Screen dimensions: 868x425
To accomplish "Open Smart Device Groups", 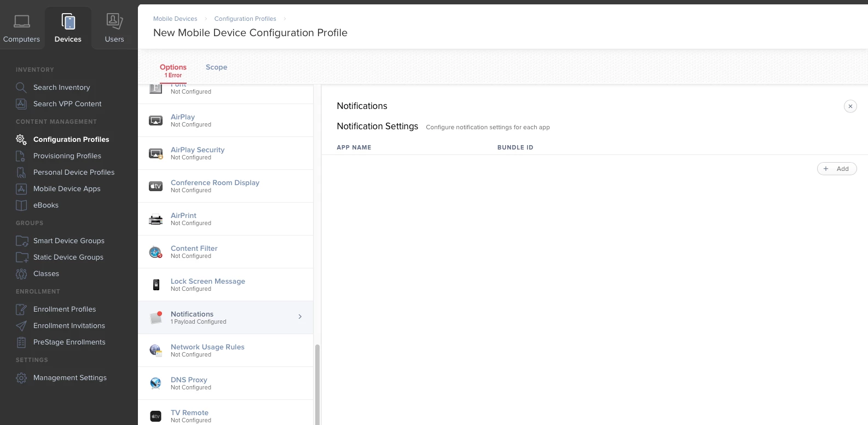I will coord(69,241).
